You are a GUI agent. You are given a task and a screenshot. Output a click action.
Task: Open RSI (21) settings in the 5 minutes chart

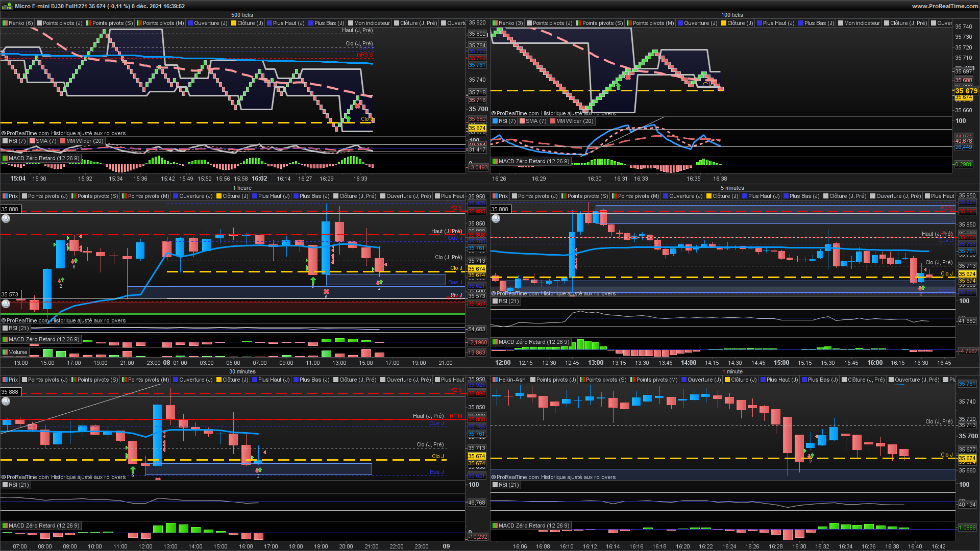(x=508, y=301)
